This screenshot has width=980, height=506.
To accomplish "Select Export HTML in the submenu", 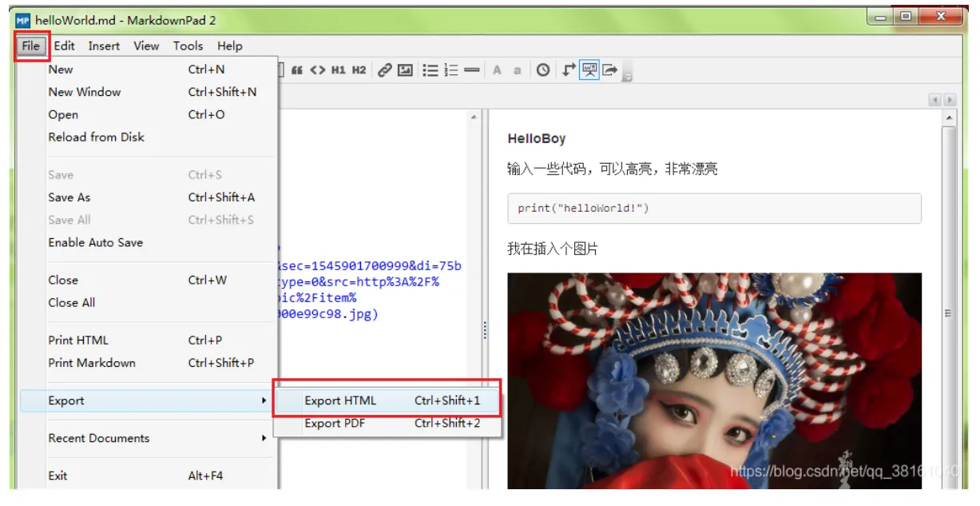I will [x=387, y=400].
